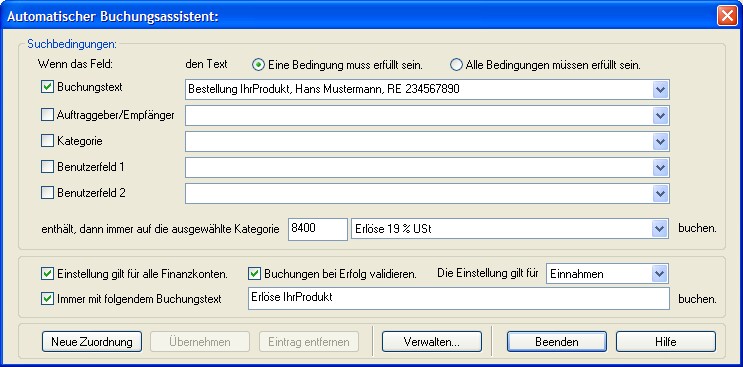The height and width of the screenshot is (367, 743).
Task: Open the Benutzerfeld 2 dropdown arrow
Action: point(660,194)
